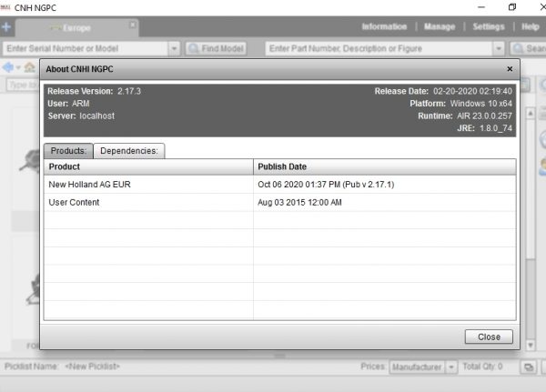
Task: Select the New Holland AG EUR row
Action: (280, 185)
